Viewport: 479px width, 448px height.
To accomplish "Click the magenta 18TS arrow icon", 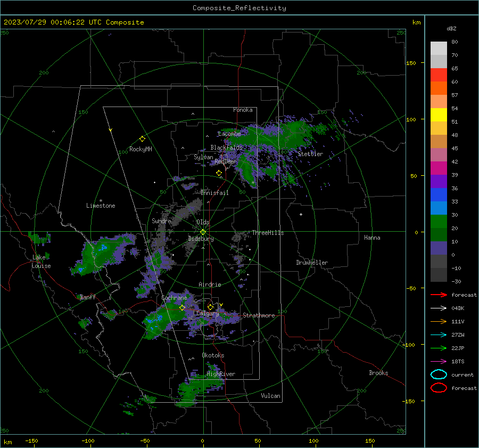I will click(x=439, y=361).
